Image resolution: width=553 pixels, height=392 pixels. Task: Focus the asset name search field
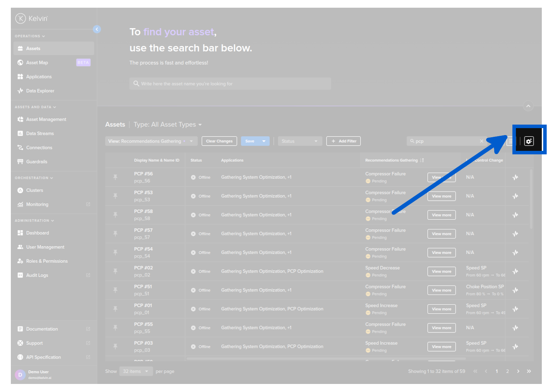[x=230, y=84]
